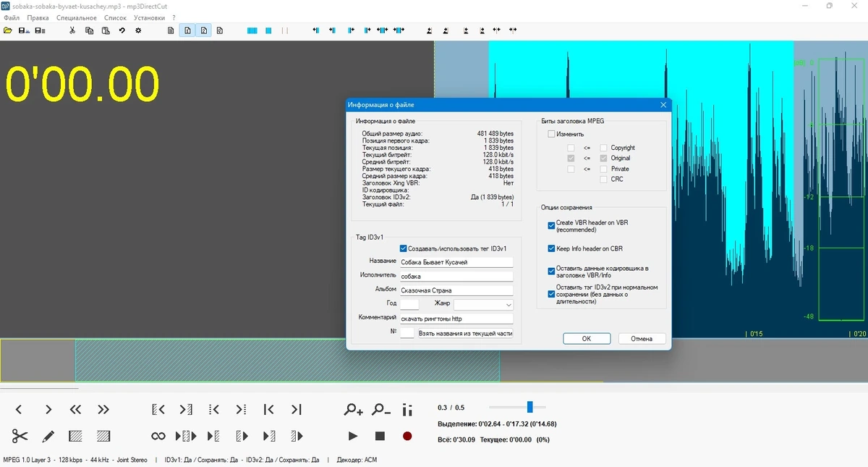Screen dimensions: 868x467
Task: Adjust the blue volume slider handle
Action: tap(530, 407)
